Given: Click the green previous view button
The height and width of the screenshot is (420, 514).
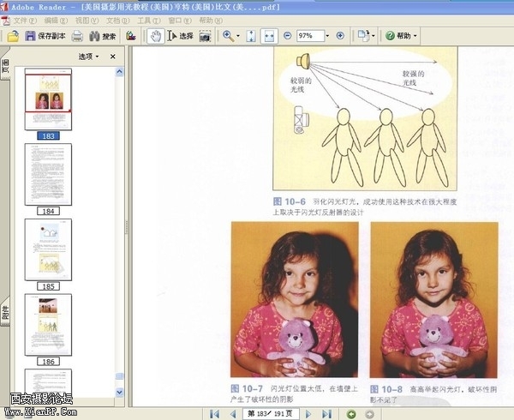Looking at the screenshot, I should [x=352, y=414].
